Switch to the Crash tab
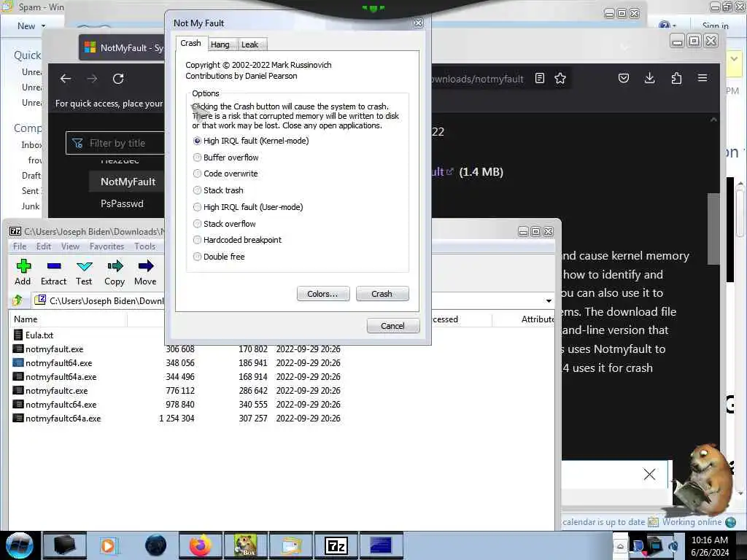The height and width of the screenshot is (560, 747). click(x=190, y=43)
